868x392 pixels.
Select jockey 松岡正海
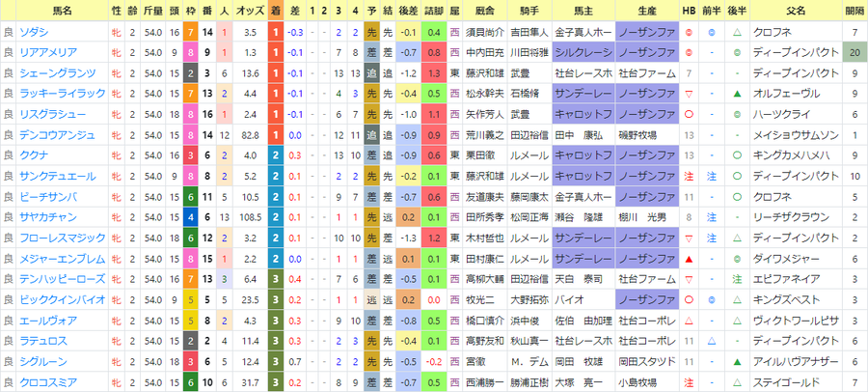tap(529, 217)
